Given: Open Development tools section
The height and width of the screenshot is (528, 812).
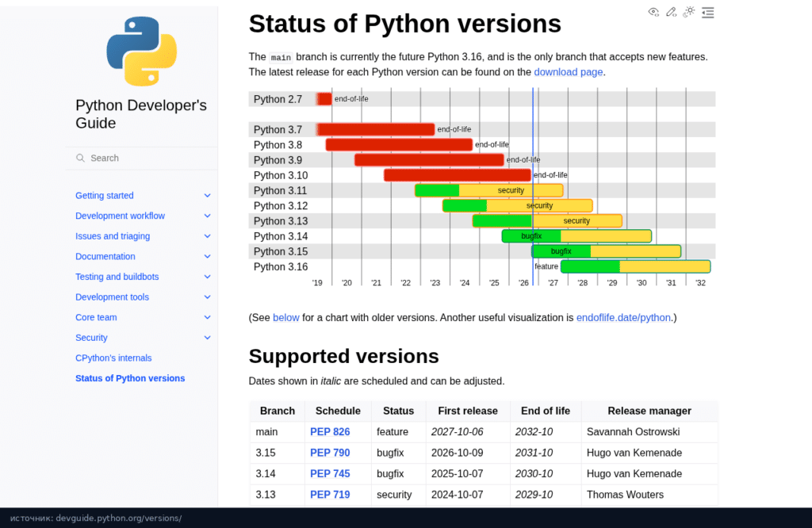Looking at the screenshot, I should (x=112, y=297).
